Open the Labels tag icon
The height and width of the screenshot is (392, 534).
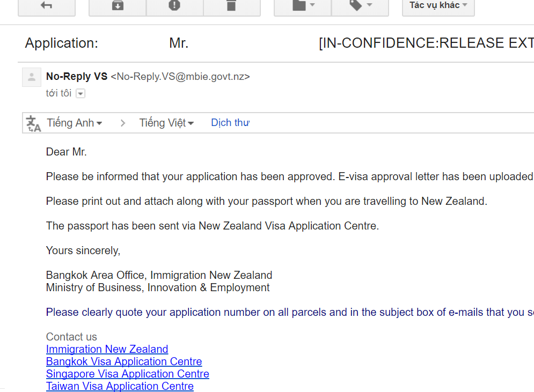click(x=360, y=6)
